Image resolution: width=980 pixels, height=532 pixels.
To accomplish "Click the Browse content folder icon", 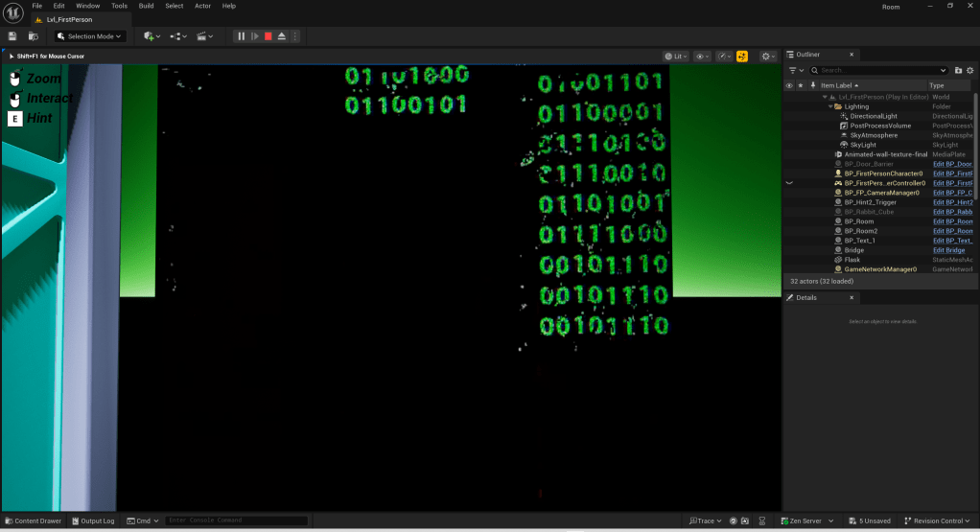I will [34, 36].
